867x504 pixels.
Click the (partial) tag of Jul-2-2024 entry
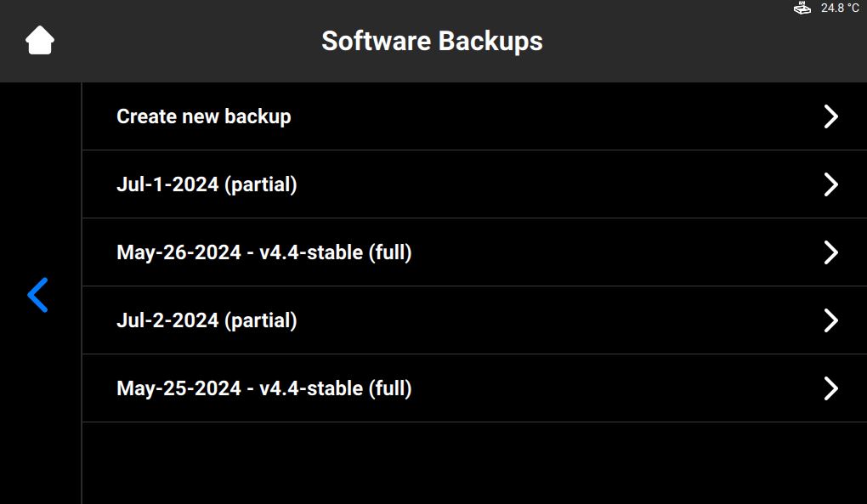pos(260,320)
